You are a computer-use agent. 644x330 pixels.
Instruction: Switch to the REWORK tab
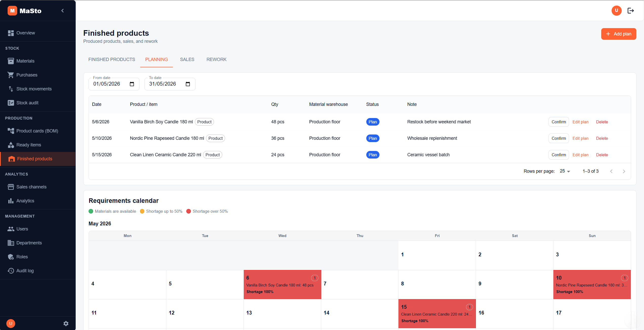[216, 60]
